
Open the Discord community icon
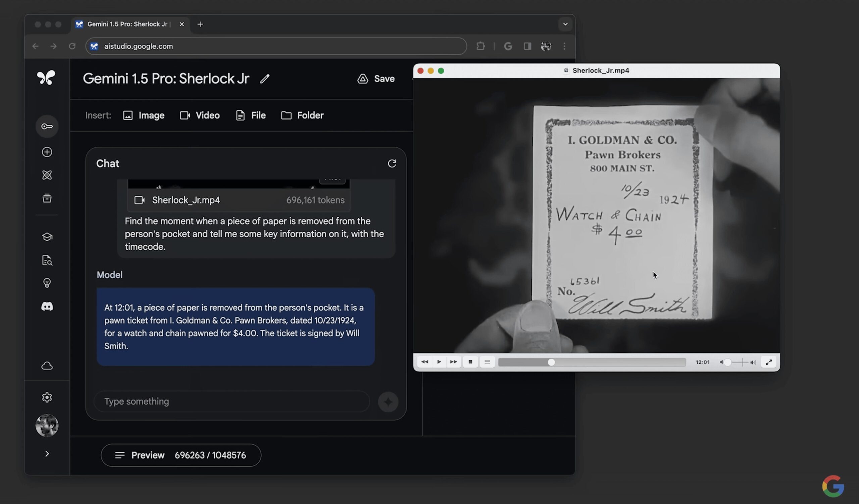[47, 306]
